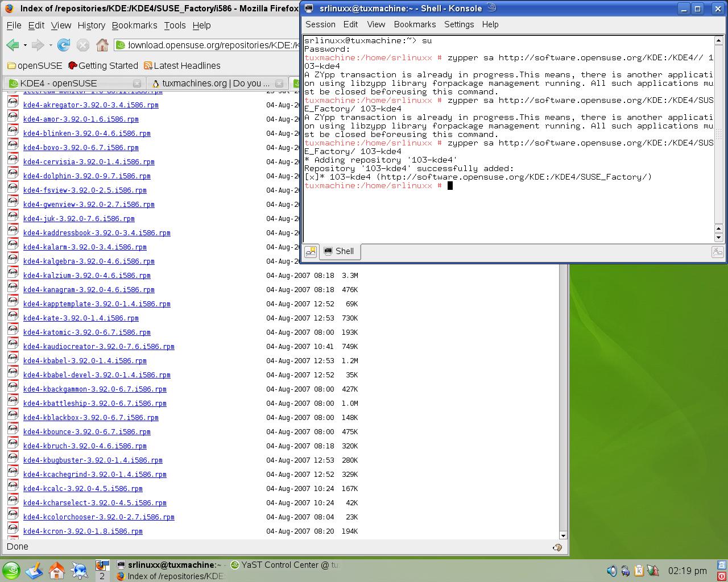Click the Firefox Stop loading button
Viewport: 728px width, 582px height.
pos(83,45)
